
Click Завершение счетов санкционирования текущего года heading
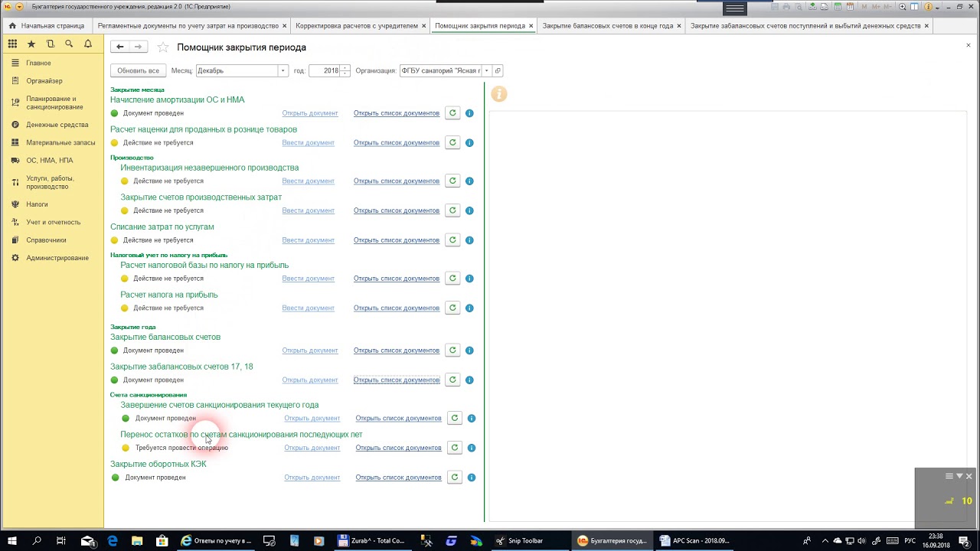point(219,405)
